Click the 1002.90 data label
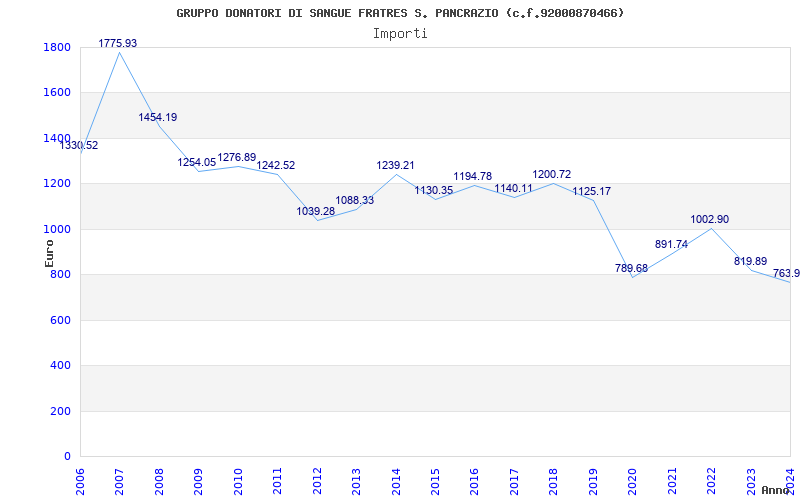This screenshot has width=800, height=500. (x=710, y=220)
